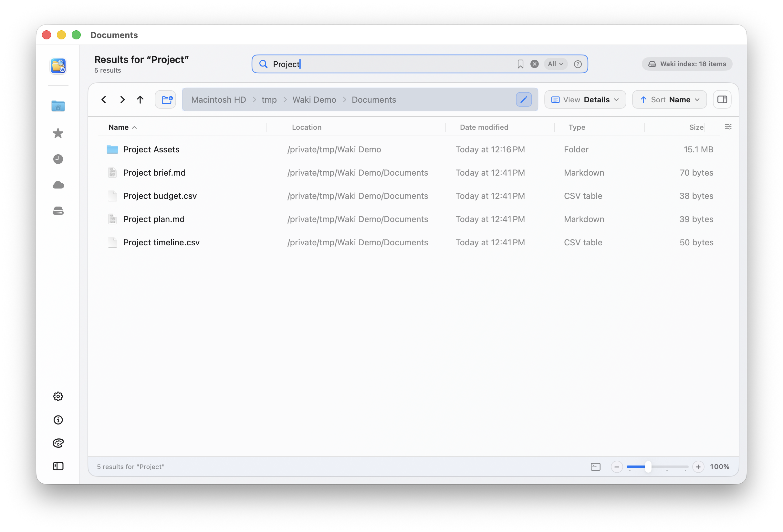This screenshot has height=532, width=783.
Task: Toggle sidebar with bottom-left panel icon
Action: (x=58, y=466)
